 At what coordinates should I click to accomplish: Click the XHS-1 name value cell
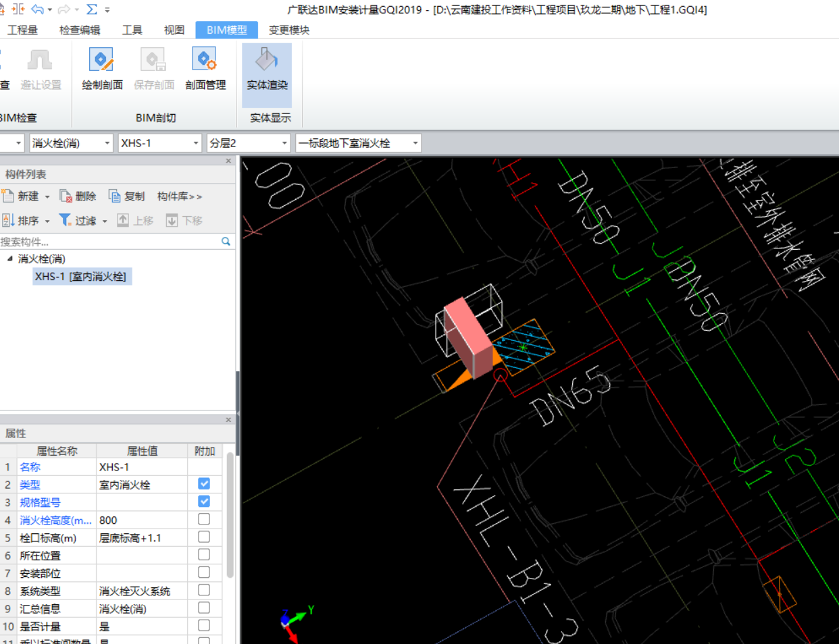point(142,466)
